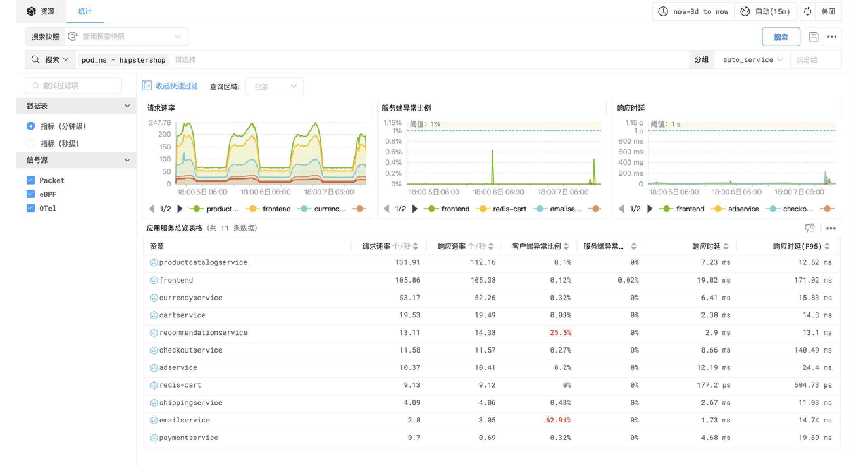Viewport: 868px width, 475px height.
Task: Click the blue 搜索 search button
Action: [781, 37]
